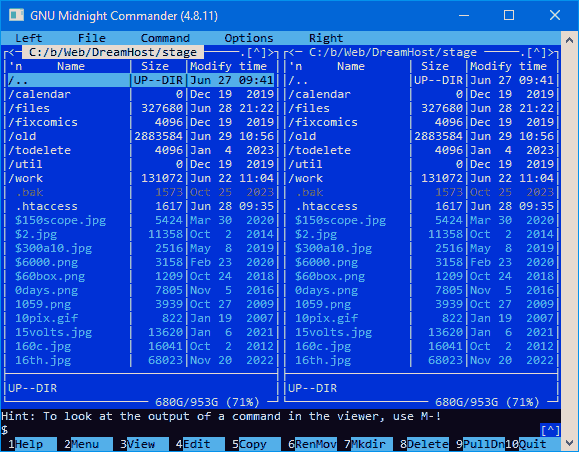
Task: Select /todelete directory in left panel
Action: (141, 150)
